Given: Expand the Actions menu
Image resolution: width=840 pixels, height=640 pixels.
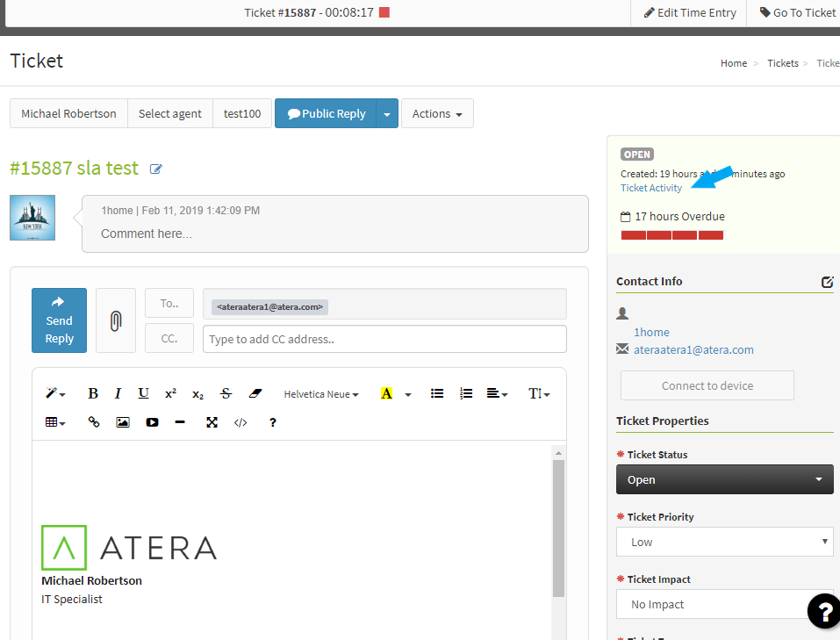Looking at the screenshot, I should [x=437, y=113].
